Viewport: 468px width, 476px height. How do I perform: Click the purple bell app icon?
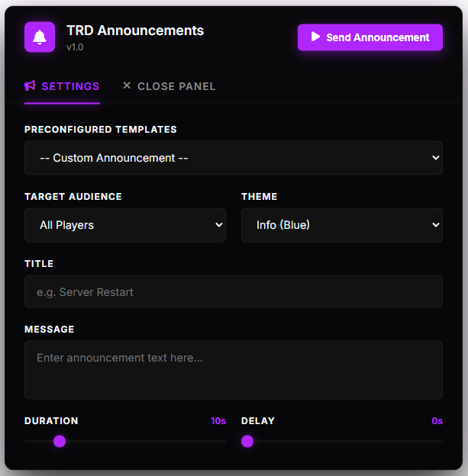40,37
